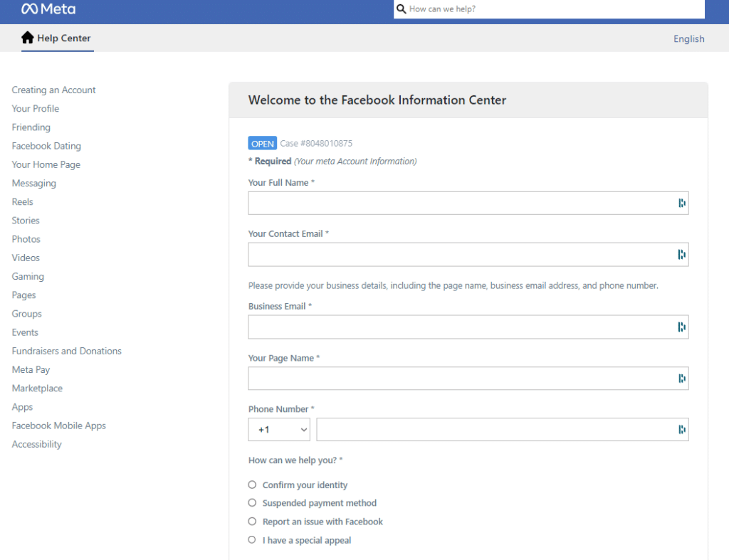Open Events help topic
The image size is (729, 560).
click(x=25, y=332)
